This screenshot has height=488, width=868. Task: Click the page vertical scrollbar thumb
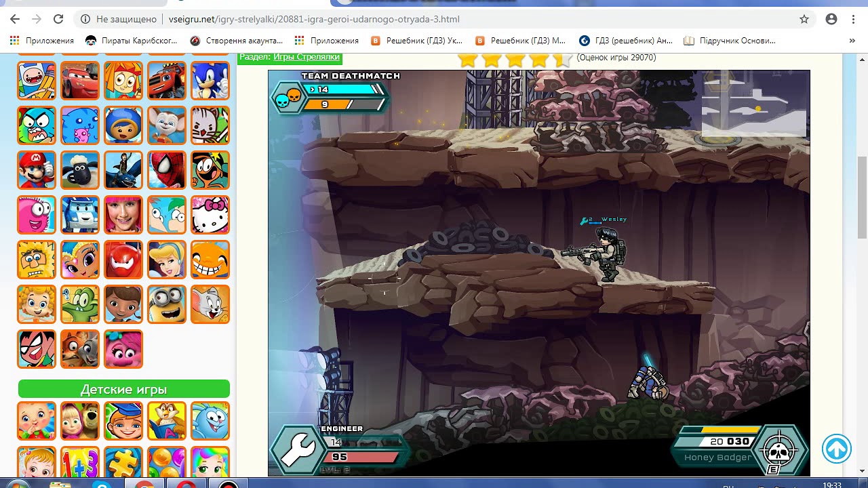pos(862,197)
